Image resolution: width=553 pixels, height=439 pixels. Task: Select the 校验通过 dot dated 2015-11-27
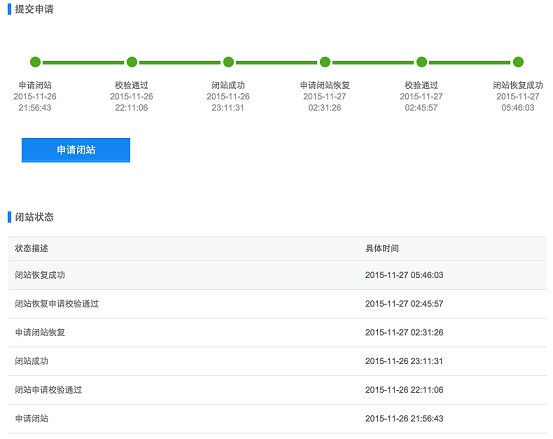click(x=421, y=62)
